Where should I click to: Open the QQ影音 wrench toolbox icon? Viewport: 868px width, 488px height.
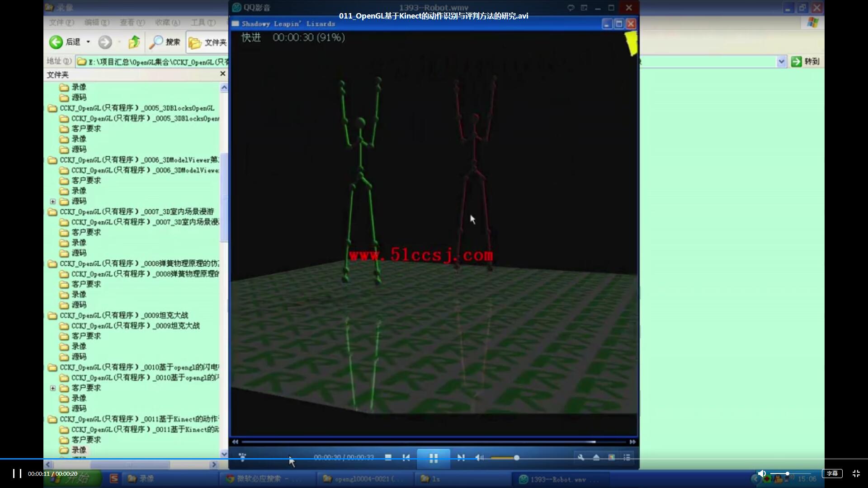581,458
